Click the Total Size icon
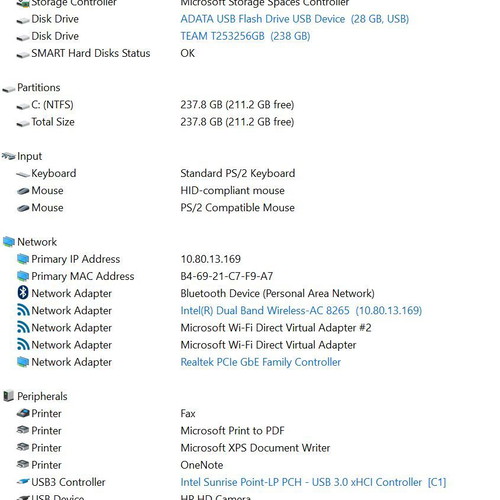This screenshot has height=500, width=500. pyautogui.click(x=23, y=123)
